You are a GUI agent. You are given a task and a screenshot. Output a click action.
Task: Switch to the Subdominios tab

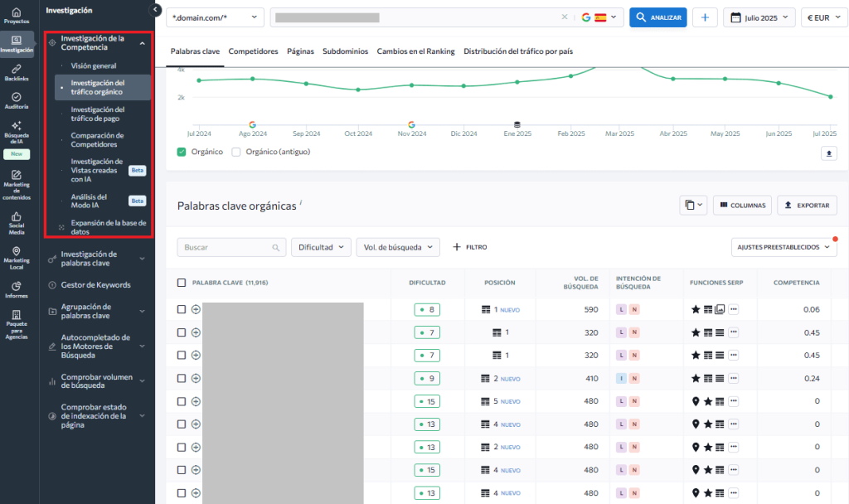click(346, 51)
